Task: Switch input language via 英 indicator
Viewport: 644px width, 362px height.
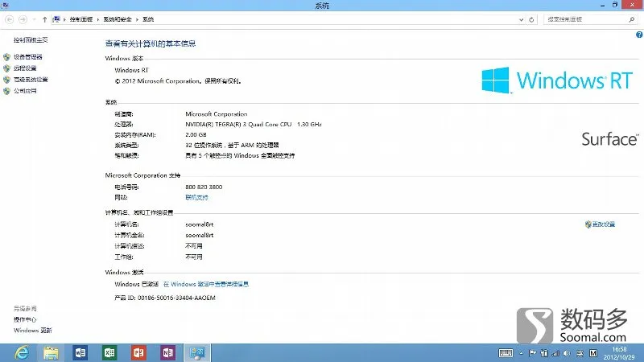Action: pyautogui.click(x=580, y=353)
